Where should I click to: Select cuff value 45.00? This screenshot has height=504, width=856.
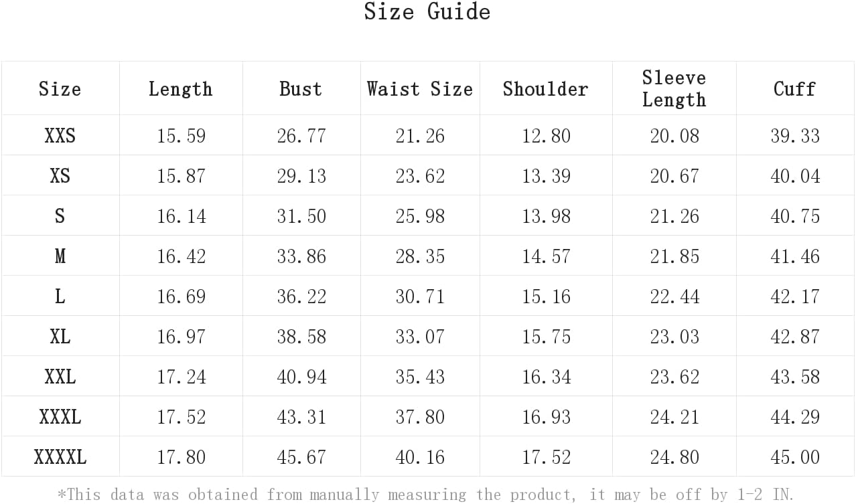coord(795,457)
